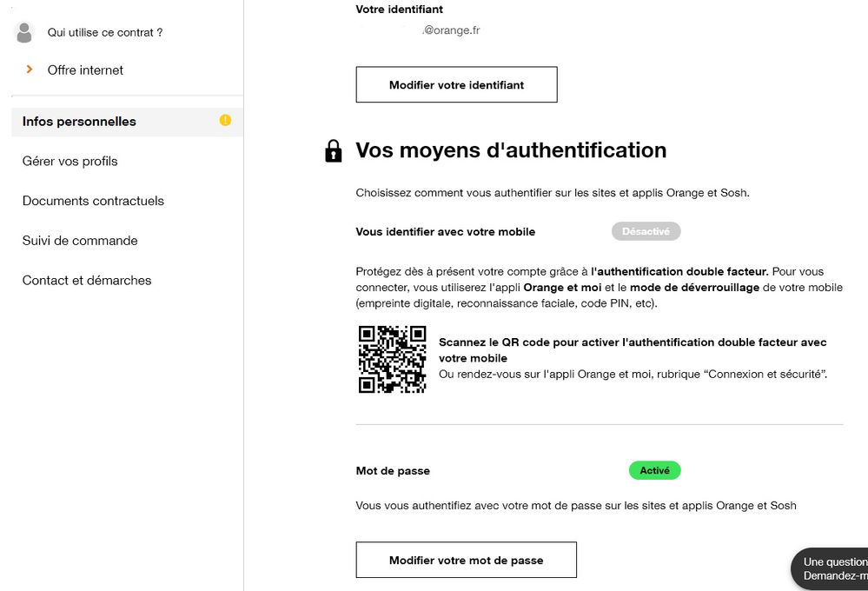Open Gérer vos profils page
Image resolution: width=868 pixels, height=591 pixels.
[70, 161]
